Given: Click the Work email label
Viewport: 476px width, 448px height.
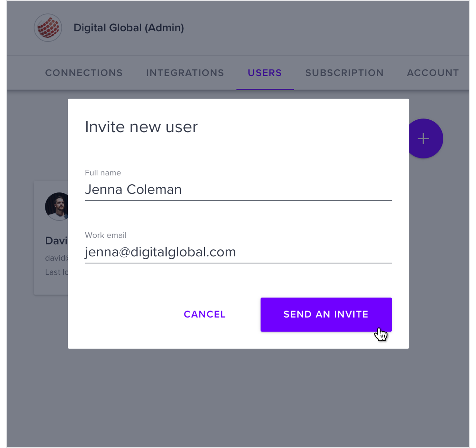Looking at the screenshot, I should 106,235.
